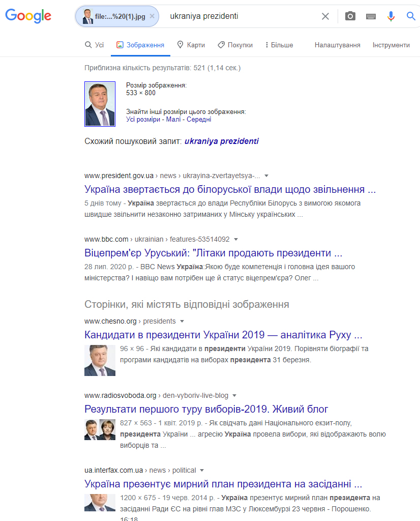The height and width of the screenshot is (521, 420).
Task: Expand dropdown arrow next to president.gov.ua URL
Action: click(x=266, y=176)
